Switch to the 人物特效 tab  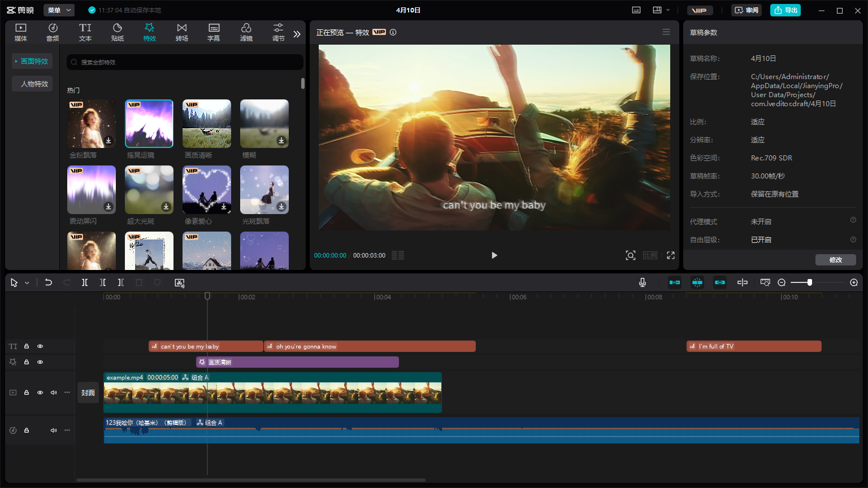pyautogui.click(x=32, y=83)
